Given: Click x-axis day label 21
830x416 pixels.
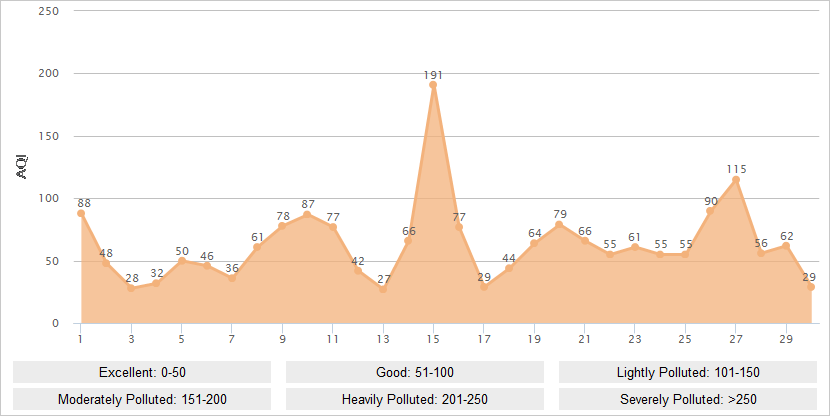Looking at the screenshot, I should (584, 339).
